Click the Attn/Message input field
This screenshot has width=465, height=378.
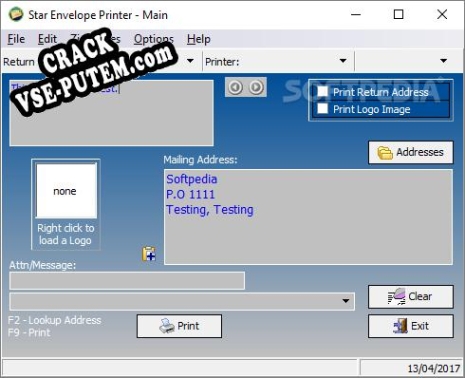pos(127,281)
